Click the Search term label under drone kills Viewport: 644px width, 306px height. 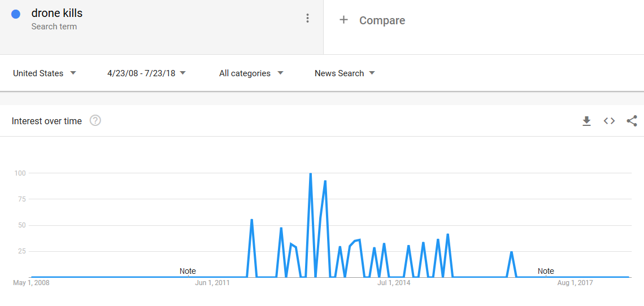pyautogui.click(x=54, y=27)
